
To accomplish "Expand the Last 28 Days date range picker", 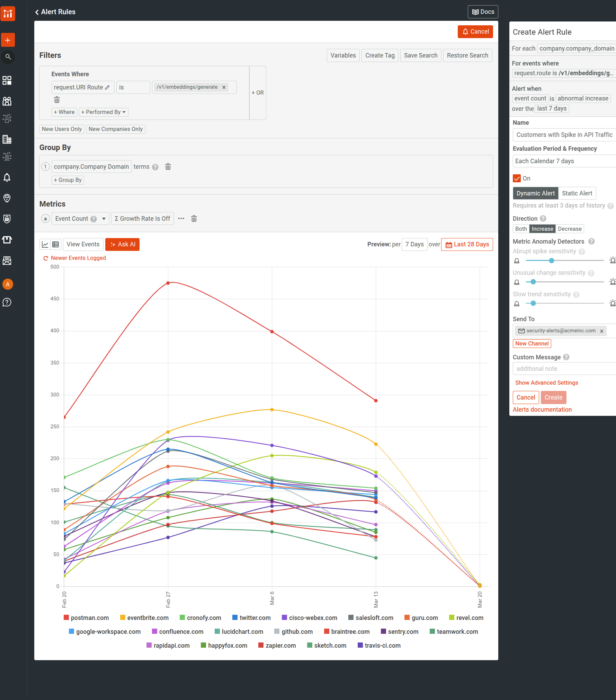I will pyautogui.click(x=467, y=244).
